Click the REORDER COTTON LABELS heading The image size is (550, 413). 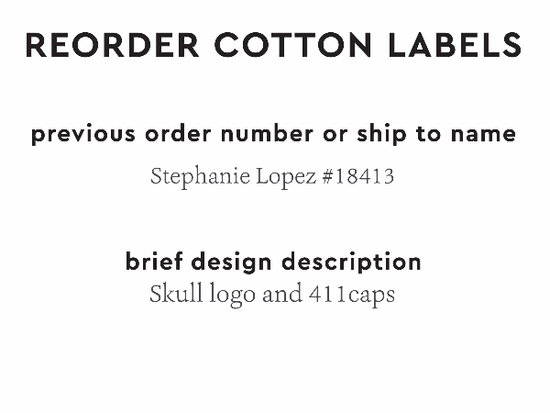pos(274,45)
